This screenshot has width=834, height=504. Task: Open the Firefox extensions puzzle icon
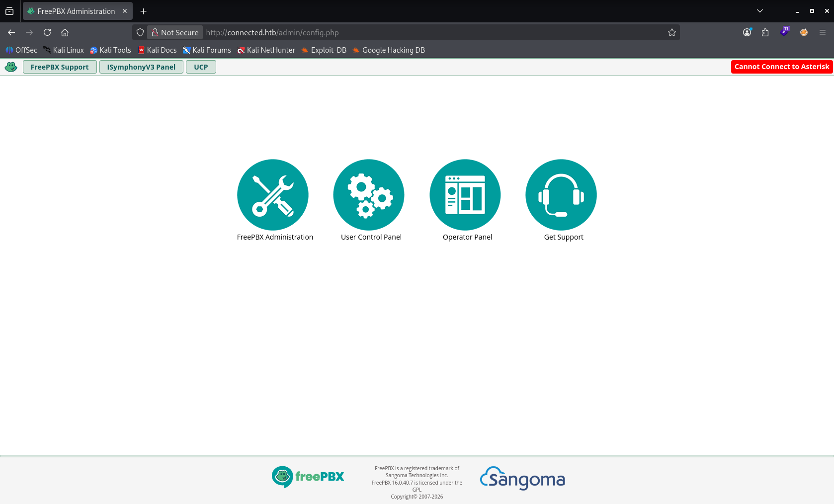click(765, 32)
